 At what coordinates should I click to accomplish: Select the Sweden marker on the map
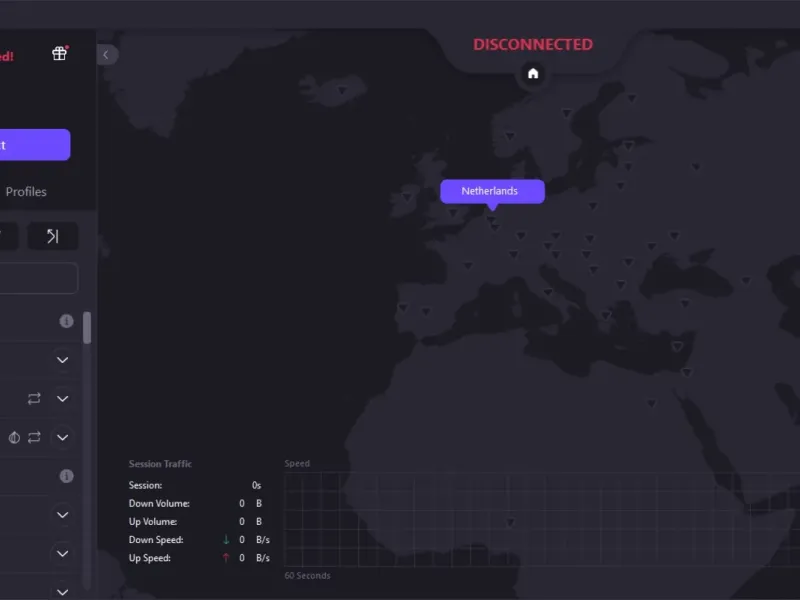tap(566, 113)
